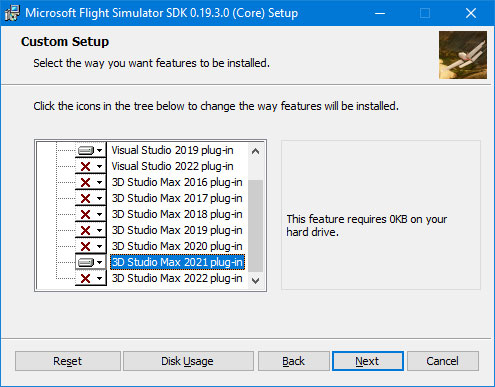The height and width of the screenshot is (387, 495).
Task: Open the install dropdown arrow for Visual Studio 2019 plug-in
Action: 99,151
